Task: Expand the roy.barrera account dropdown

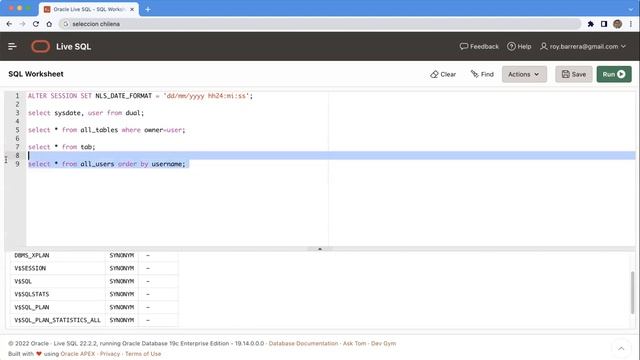Action: point(583,47)
